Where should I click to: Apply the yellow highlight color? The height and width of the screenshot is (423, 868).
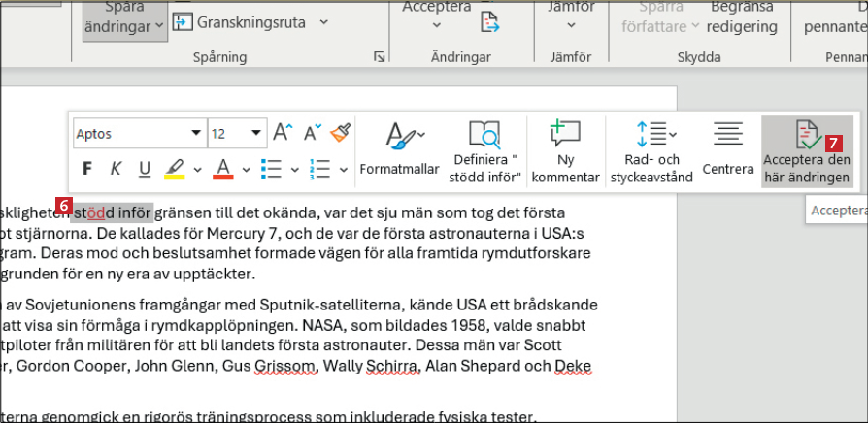(174, 169)
